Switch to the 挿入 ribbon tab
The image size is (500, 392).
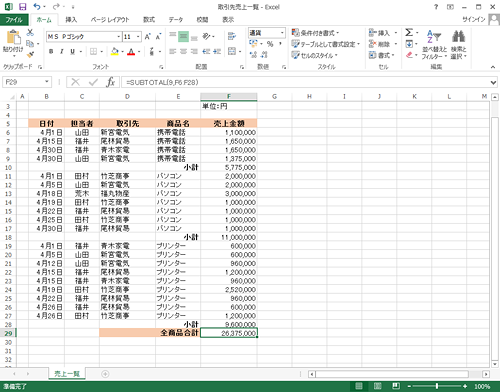click(x=71, y=20)
